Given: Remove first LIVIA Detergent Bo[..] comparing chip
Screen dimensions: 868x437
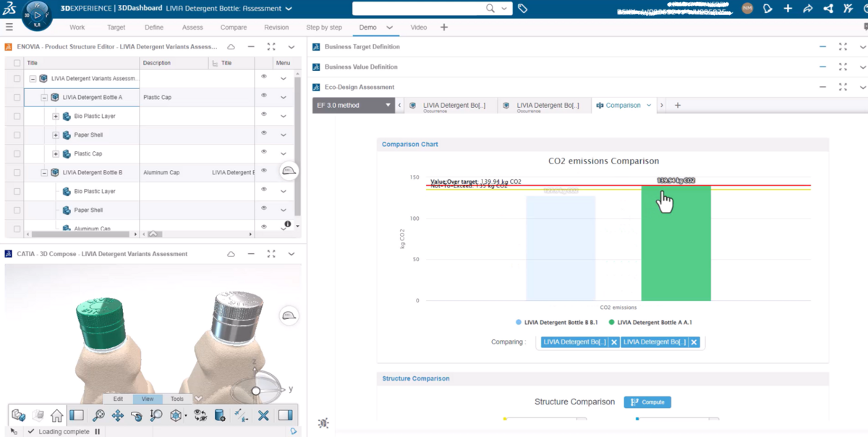Looking at the screenshot, I should coord(614,342).
